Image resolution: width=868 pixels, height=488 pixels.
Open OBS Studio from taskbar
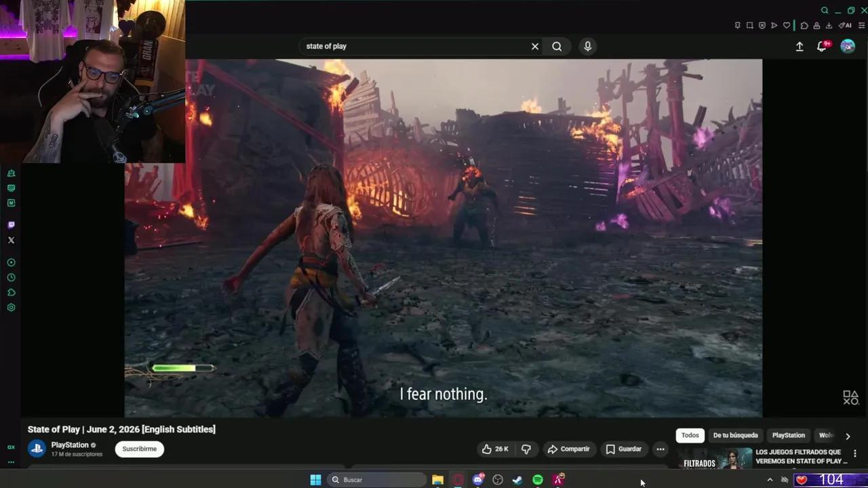(498, 480)
